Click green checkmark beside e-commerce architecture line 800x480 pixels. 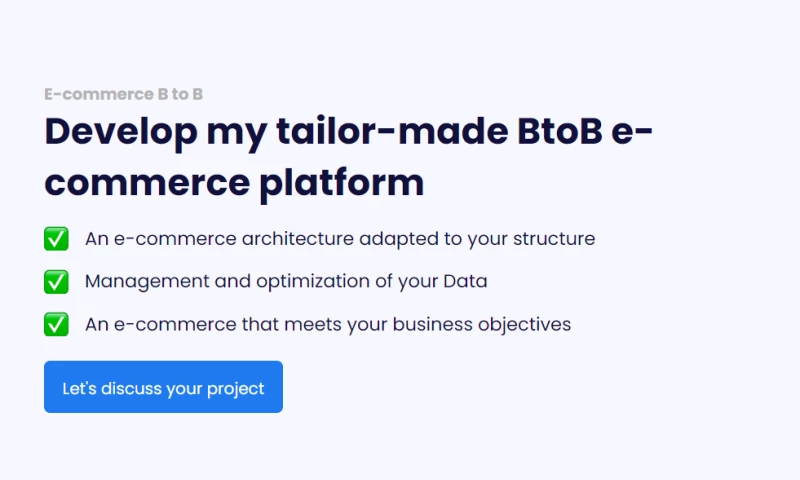56,239
